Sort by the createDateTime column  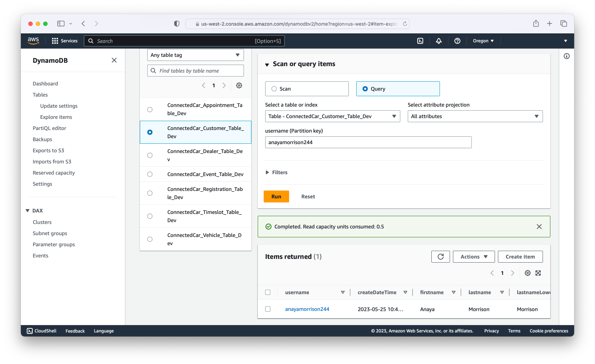(405, 292)
